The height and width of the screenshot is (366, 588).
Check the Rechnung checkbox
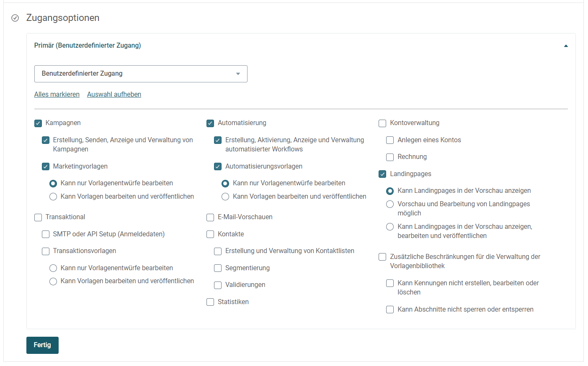[x=390, y=157]
